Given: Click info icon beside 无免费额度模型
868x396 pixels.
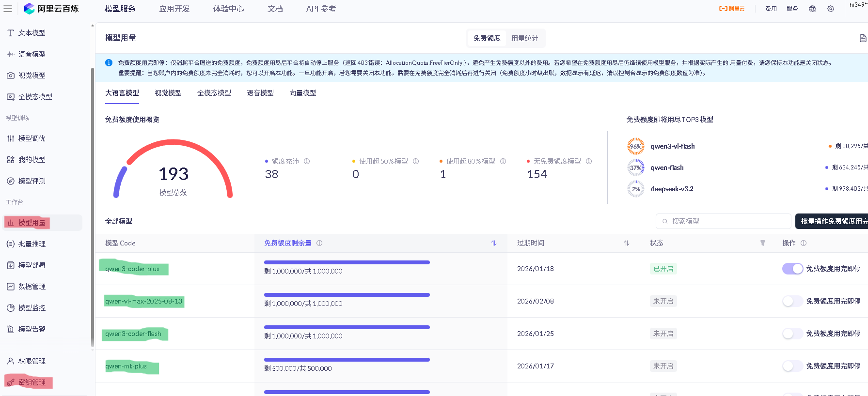Looking at the screenshot, I should [x=589, y=161].
